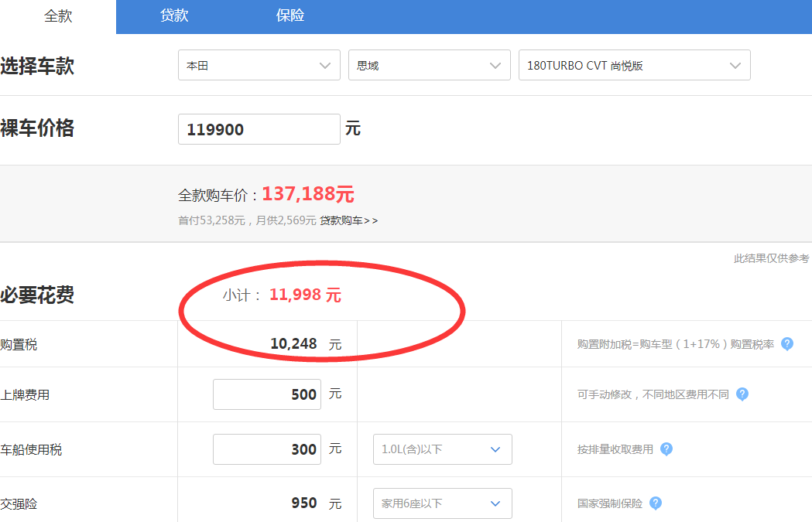
Task: Switch to the 全款 tab
Action: pyautogui.click(x=58, y=16)
